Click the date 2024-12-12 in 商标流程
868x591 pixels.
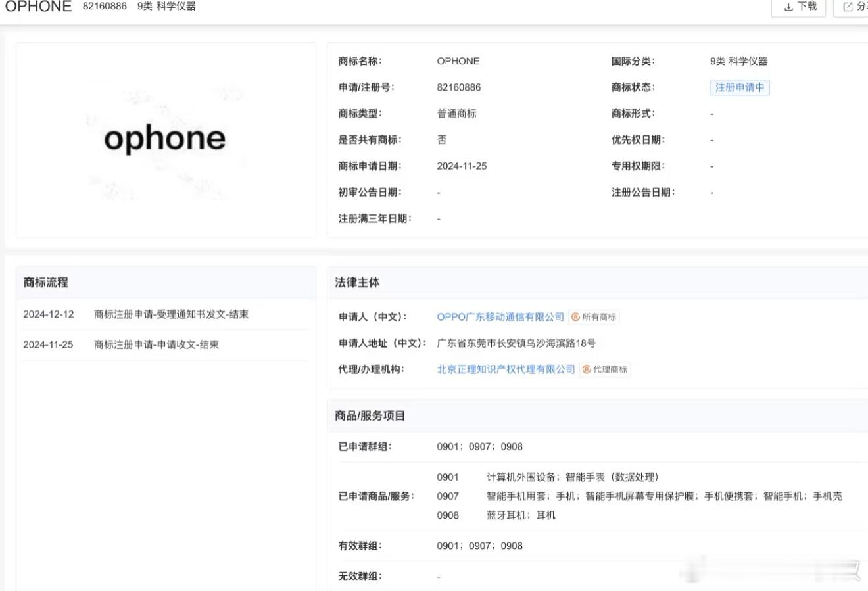tap(49, 314)
